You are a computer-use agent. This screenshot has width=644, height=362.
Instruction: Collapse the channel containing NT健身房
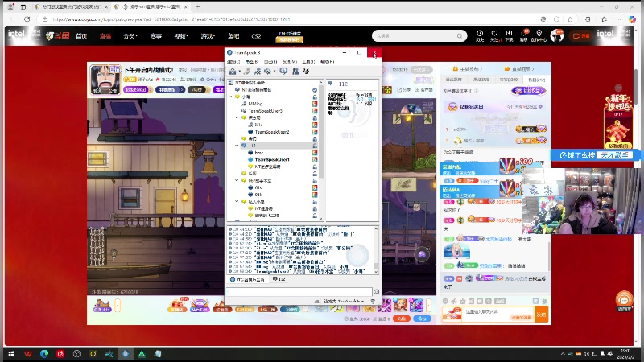pos(237,202)
